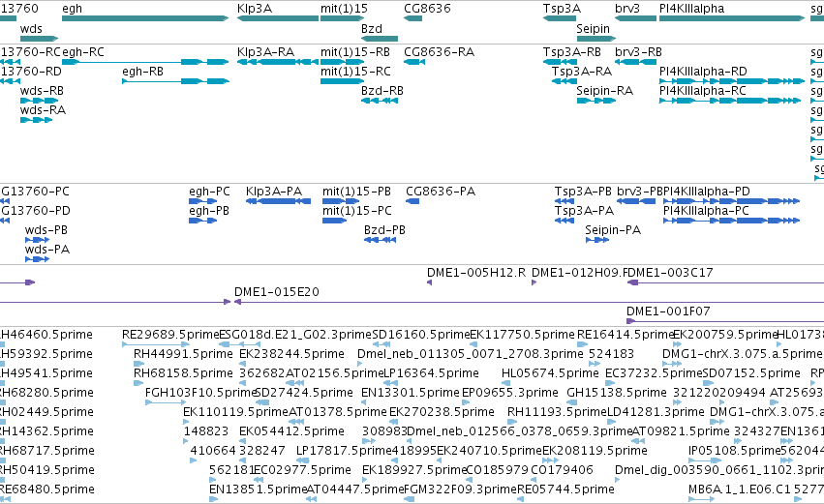Screen dimensions: 824x504
Task: Click the wds-RA transcript
Action: click(x=36, y=120)
